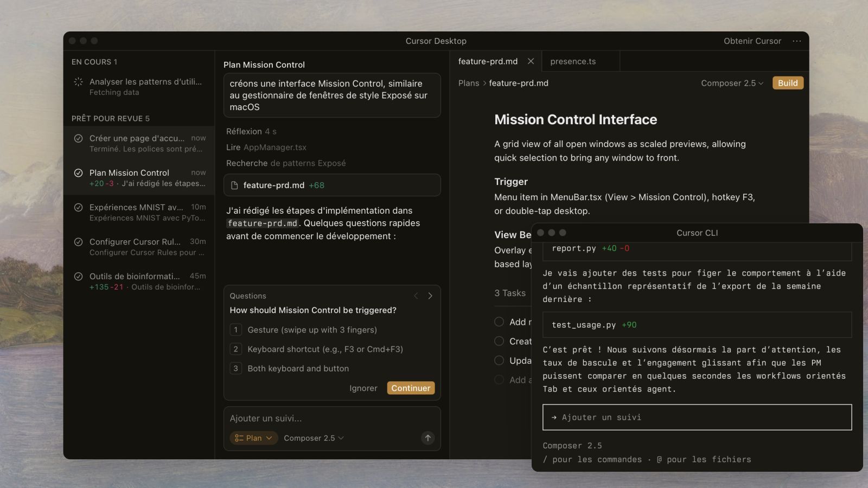Close the feature-prd.md tab
868x488 pixels.
pyautogui.click(x=531, y=61)
